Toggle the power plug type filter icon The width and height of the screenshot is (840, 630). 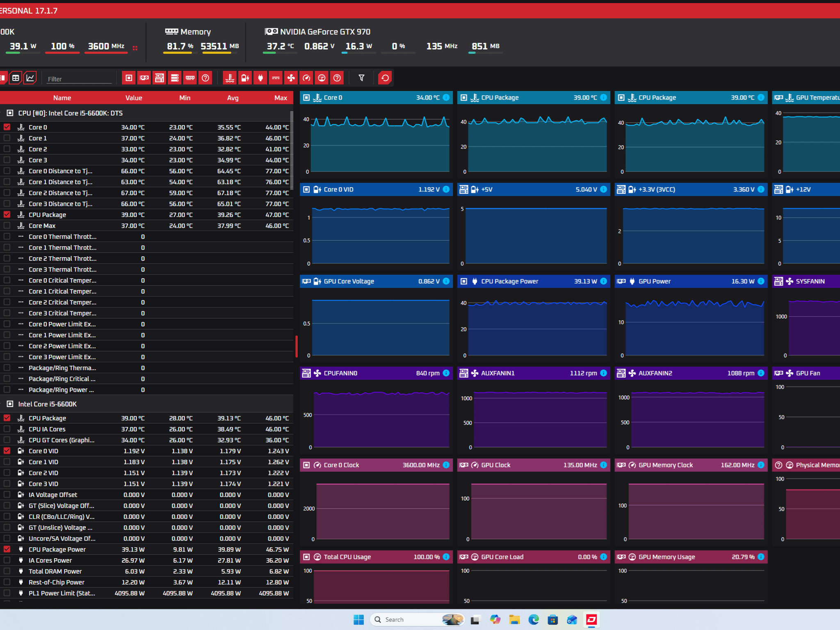[260, 78]
